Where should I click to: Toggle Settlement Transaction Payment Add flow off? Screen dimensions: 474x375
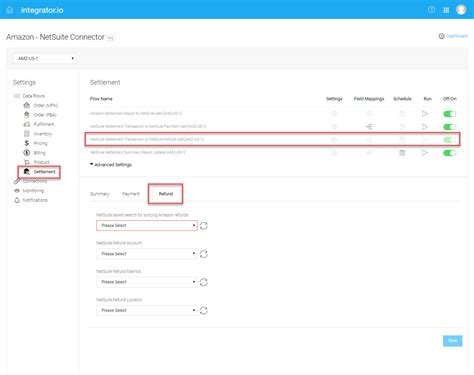449,127
